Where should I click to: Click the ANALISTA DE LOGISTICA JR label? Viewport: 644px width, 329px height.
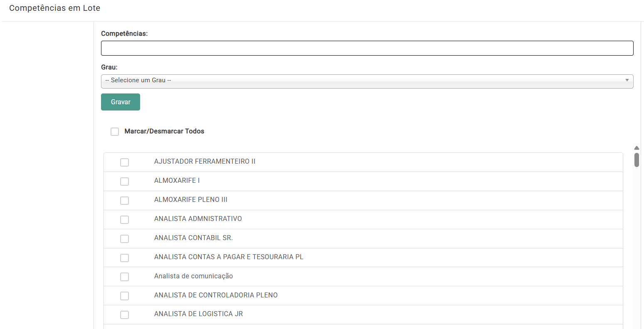coord(198,314)
